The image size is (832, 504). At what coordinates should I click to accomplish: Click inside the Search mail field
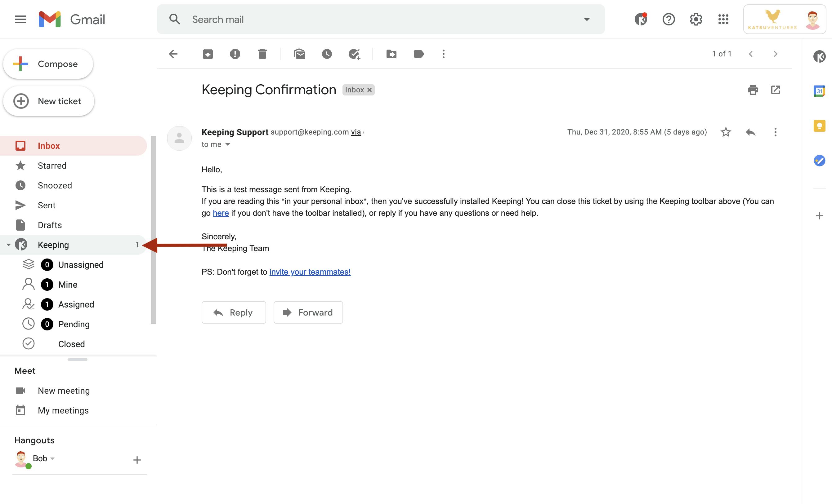[381, 19]
